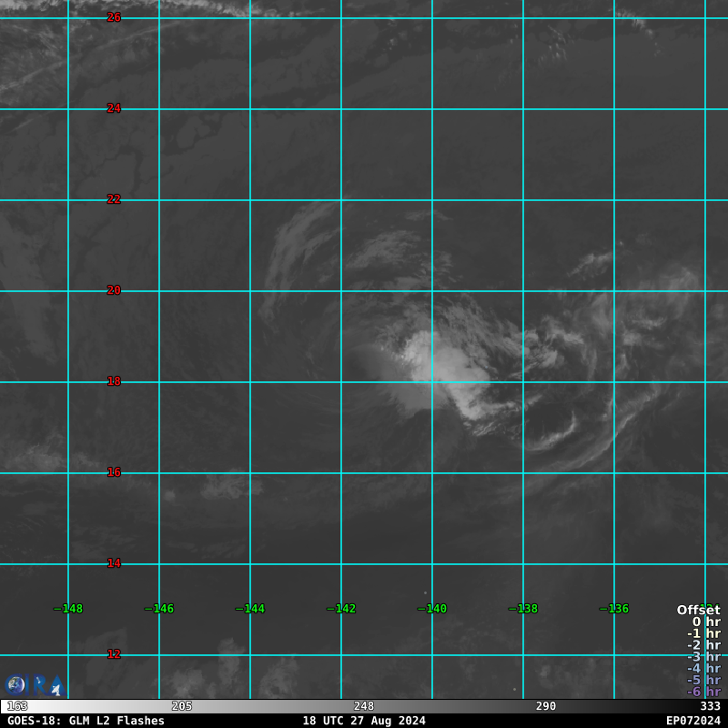Click the longitude label -148
Viewport: 728px width, 728px height.
point(68,609)
